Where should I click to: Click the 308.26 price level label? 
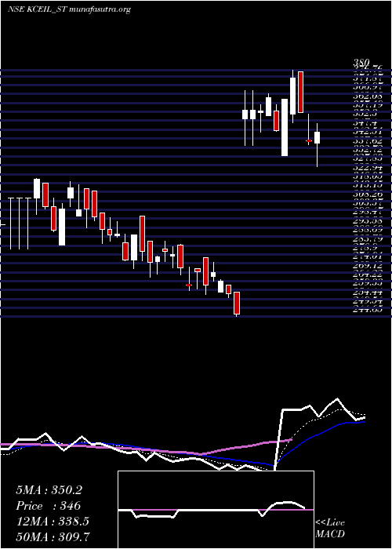point(368,195)
